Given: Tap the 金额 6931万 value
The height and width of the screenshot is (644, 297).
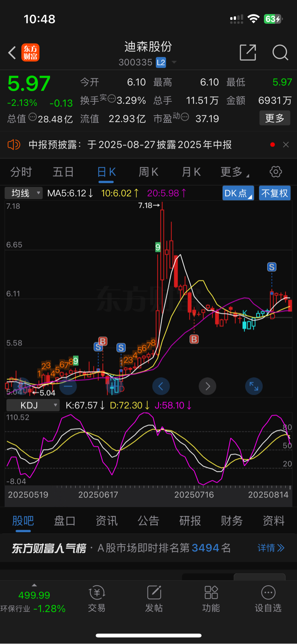Looking at the screenshot, I should pyautogui.click(x=275, y=100).
